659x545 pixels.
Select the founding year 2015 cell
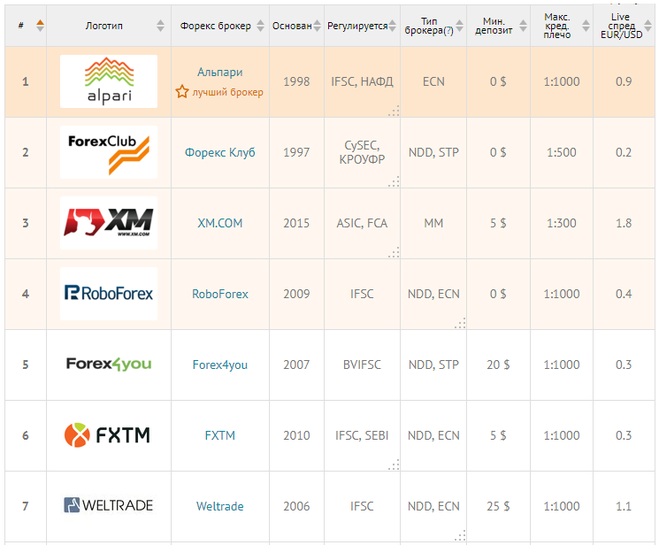(x=296, y=223)
